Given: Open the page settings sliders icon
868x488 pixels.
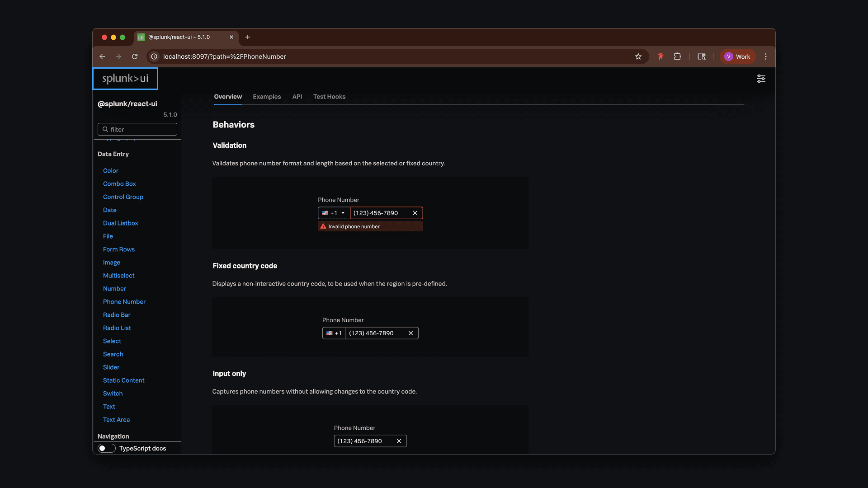Looking at the screenshot, I should pyautogui.click(x=761, y=79).
